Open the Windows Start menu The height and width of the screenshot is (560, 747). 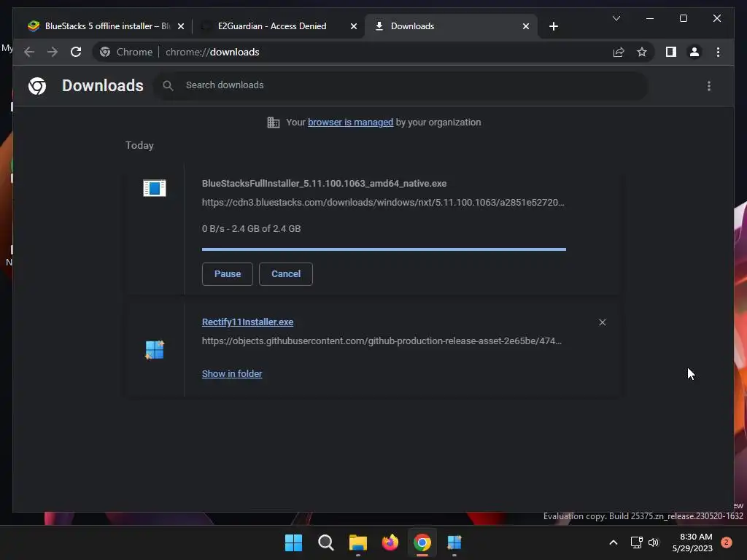293,542
